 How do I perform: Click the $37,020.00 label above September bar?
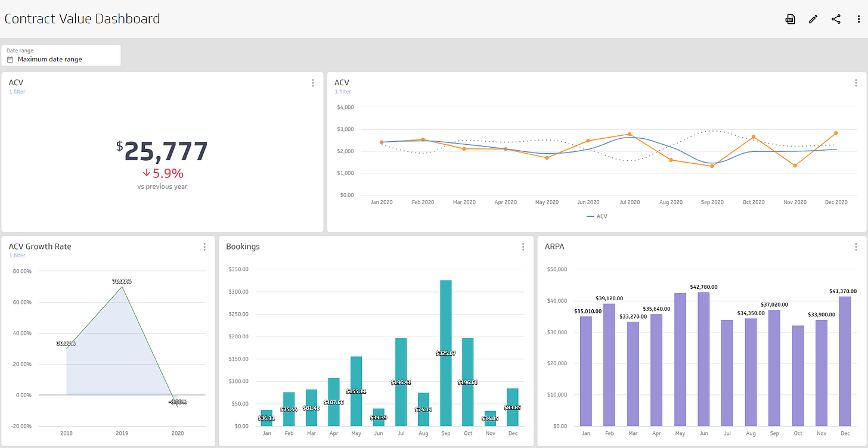pyautogui.click(x=774, y=304)
